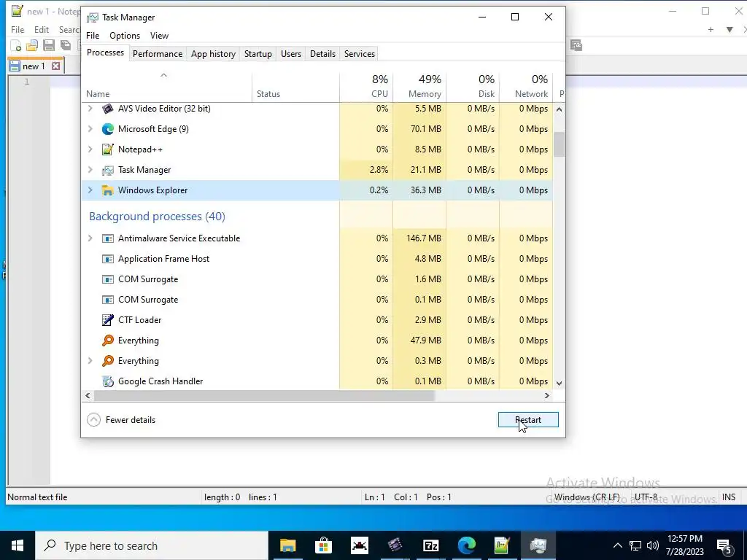Switch to the Startup tab

(258, 54)
